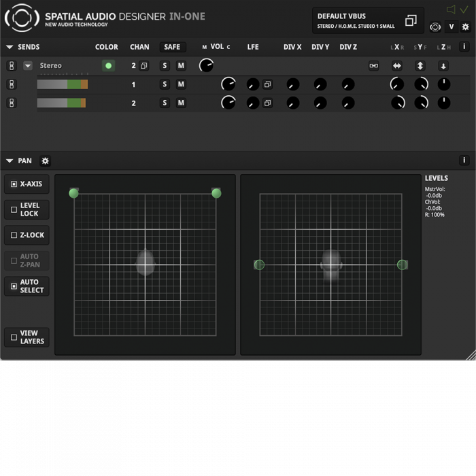Viewport: 476px width, 476px height.
Task: Click the channel 1 Z pan knob
Action: [444, 84]
